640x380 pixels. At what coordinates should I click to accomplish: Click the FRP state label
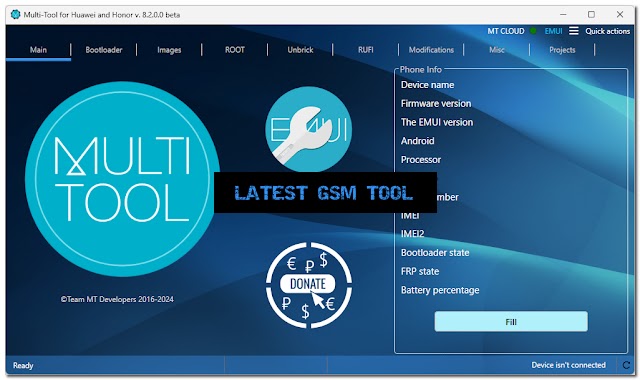[420, 271]
